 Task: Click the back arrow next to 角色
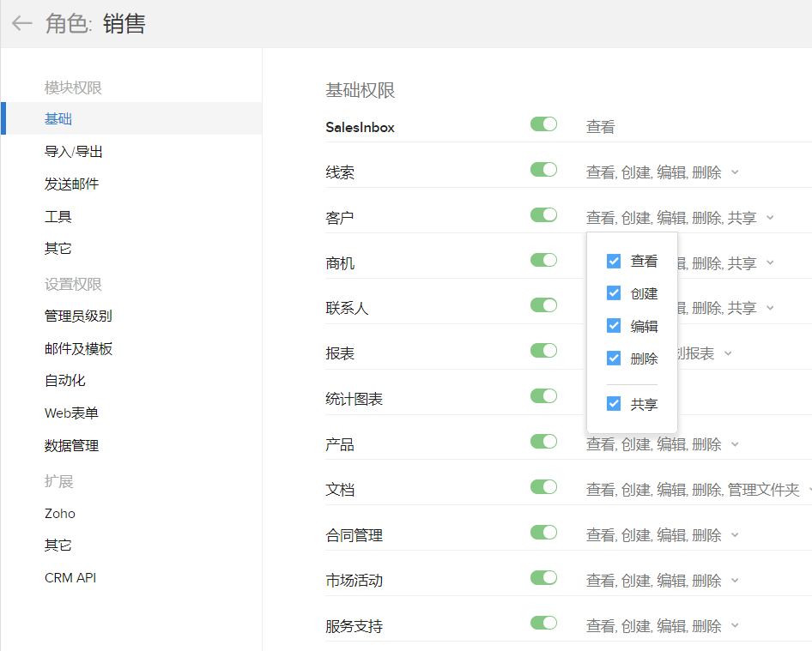coord(22,23)
